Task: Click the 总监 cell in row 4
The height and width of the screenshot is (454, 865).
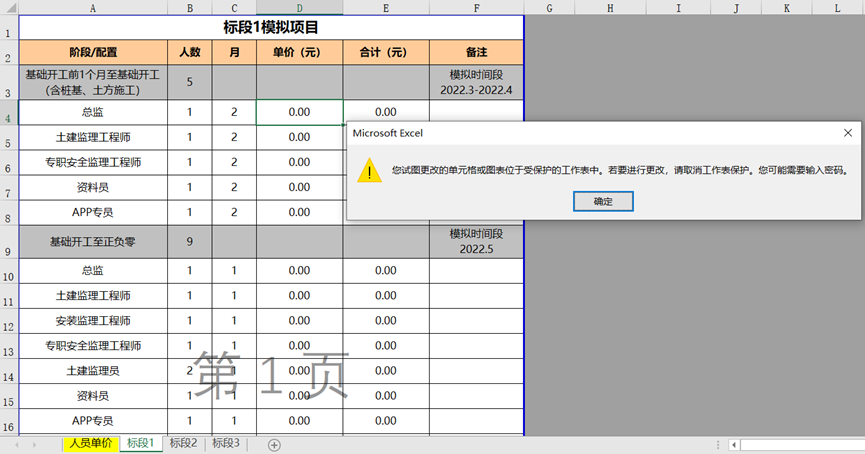Action: tap(93, 112)
